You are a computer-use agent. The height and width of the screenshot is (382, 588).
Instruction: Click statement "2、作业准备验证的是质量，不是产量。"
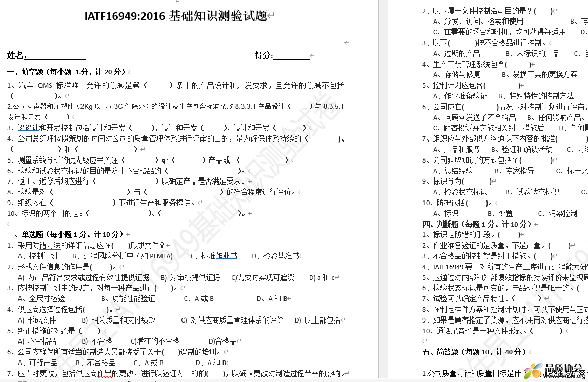pyautogui.click(x=497, y=246)
